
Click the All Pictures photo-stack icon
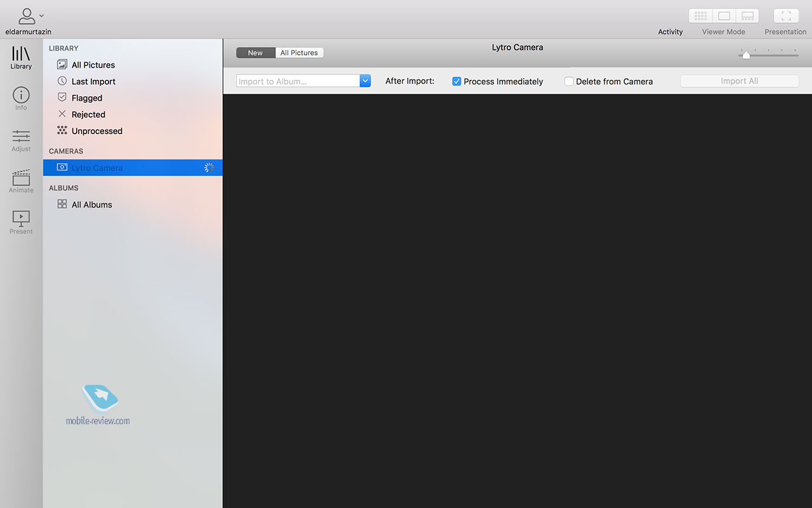[x=62, y=64]
